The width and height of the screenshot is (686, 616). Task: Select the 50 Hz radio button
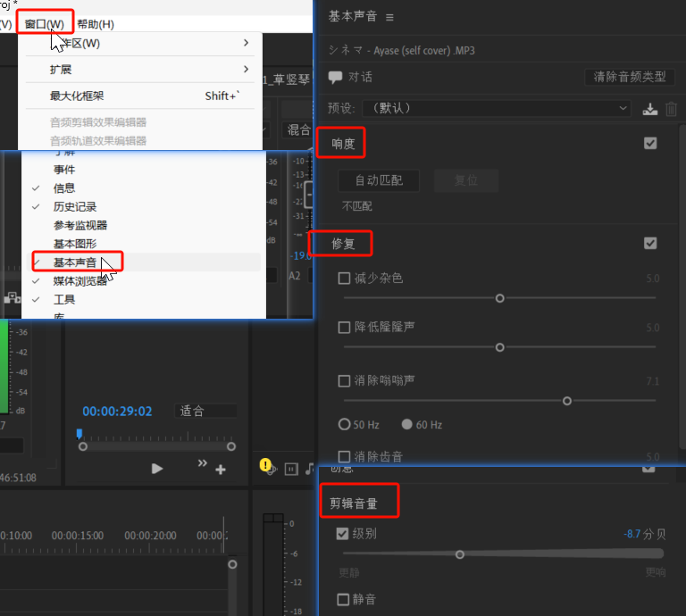click(344, 424)
